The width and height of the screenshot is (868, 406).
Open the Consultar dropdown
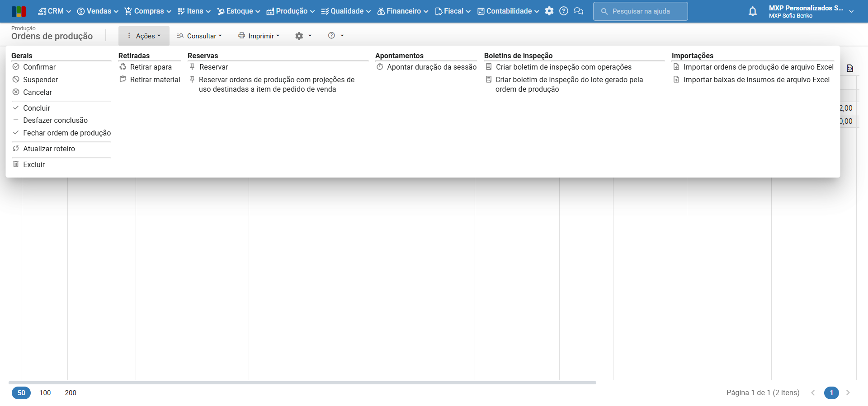[x=199, y=36]
